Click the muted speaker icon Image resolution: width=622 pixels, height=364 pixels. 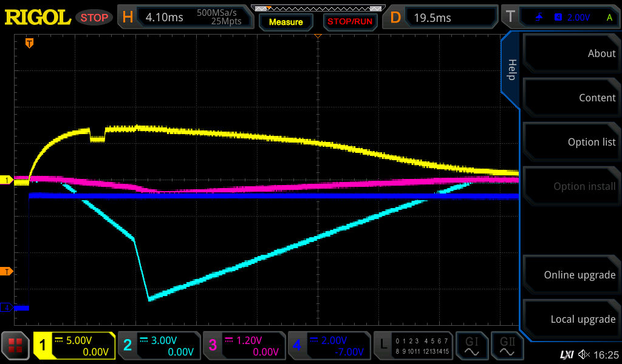point(584,354)
